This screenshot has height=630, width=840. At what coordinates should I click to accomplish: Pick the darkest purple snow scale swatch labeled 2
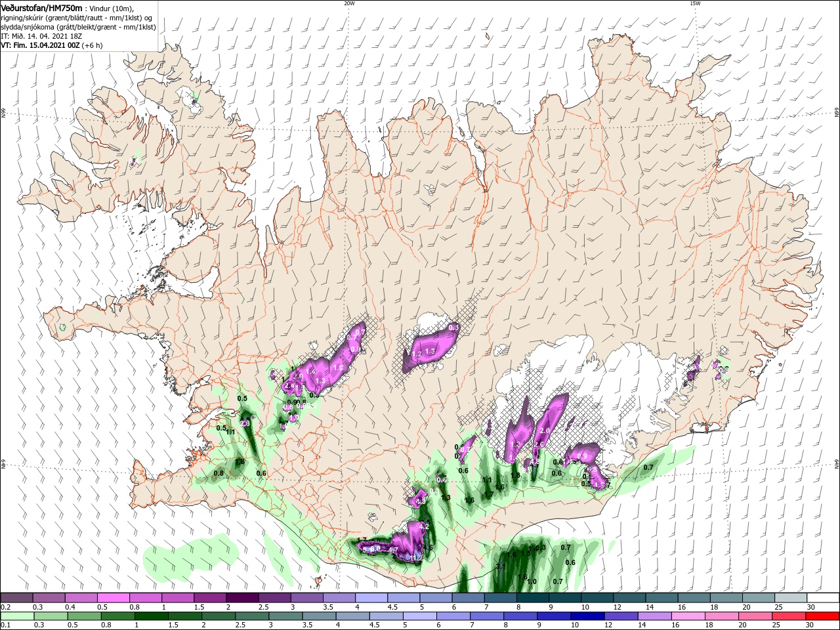click(242, 598)
